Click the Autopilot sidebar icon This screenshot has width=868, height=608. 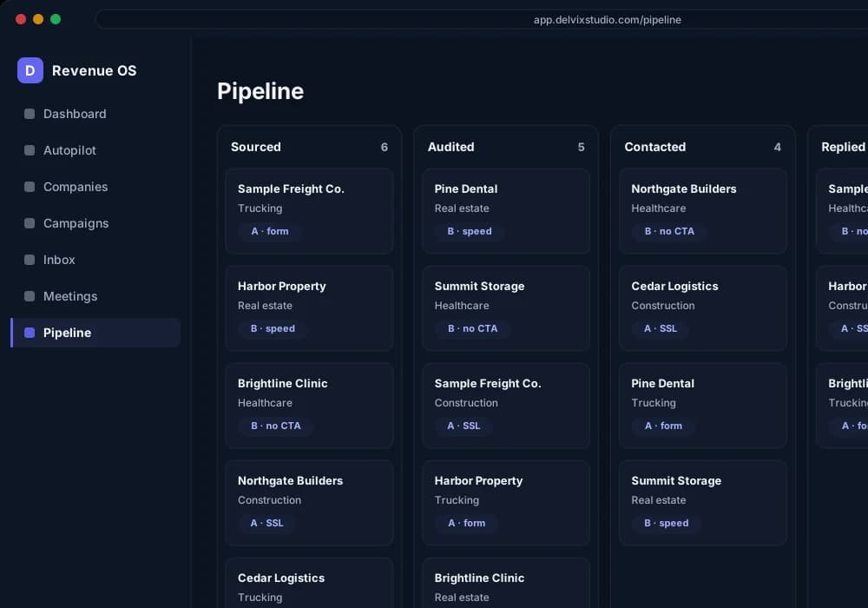coord(30,150)
